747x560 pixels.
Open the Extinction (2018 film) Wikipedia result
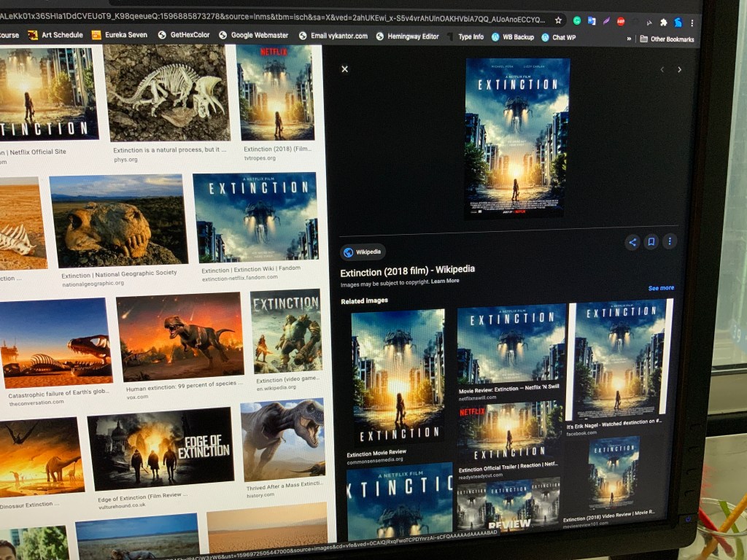click(x=407, y=268)
